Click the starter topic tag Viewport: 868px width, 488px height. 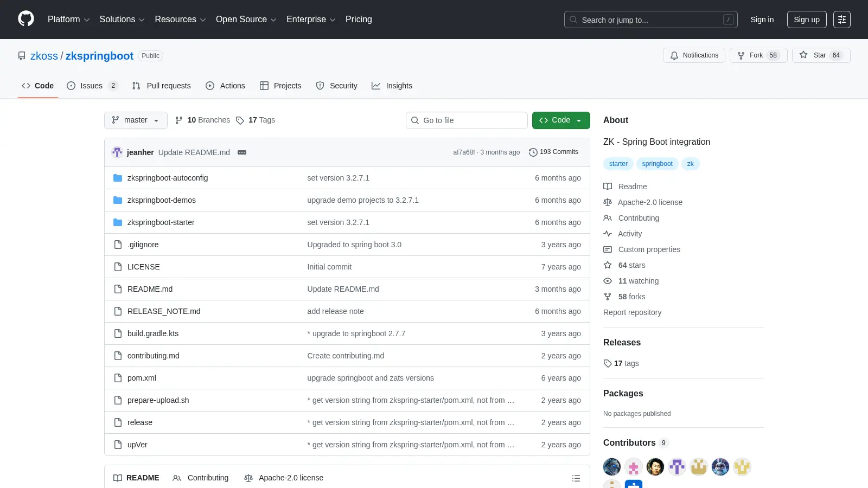pos(618,164)
